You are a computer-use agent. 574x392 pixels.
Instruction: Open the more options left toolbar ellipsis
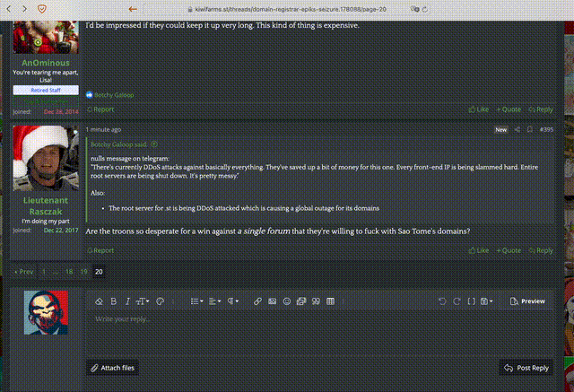click(x=173, y=301)
